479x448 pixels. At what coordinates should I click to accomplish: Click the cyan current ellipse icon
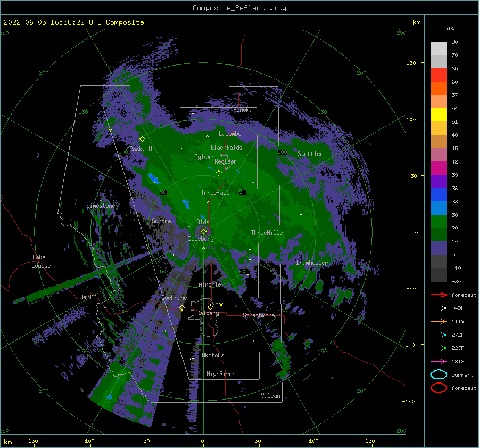pos(439,374)
